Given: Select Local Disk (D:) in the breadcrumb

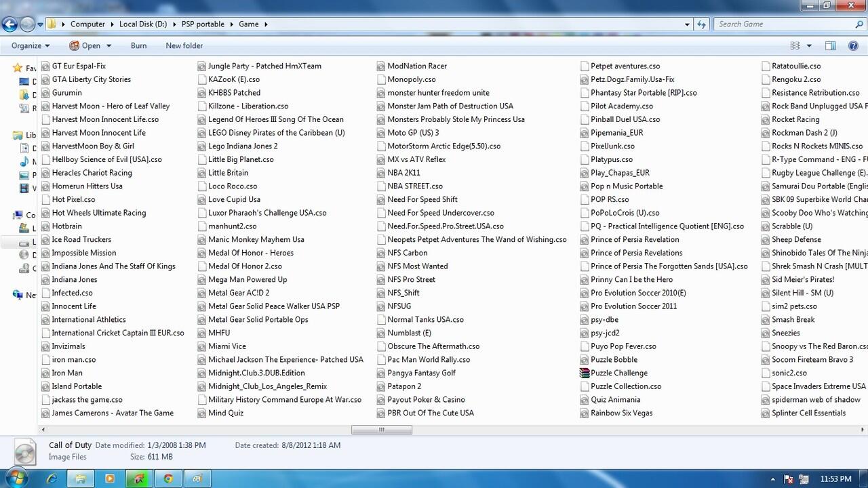Looking at the screenshot, I should tap(143, 24).
